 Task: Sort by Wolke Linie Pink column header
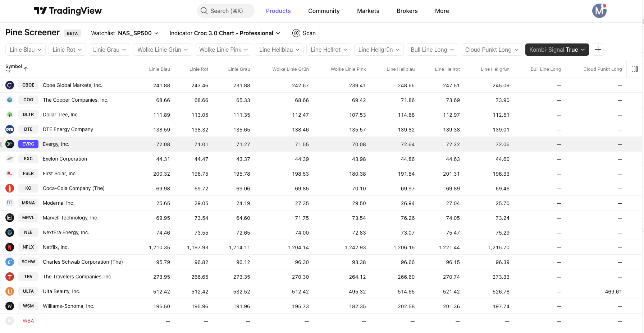tap(348, 69)
